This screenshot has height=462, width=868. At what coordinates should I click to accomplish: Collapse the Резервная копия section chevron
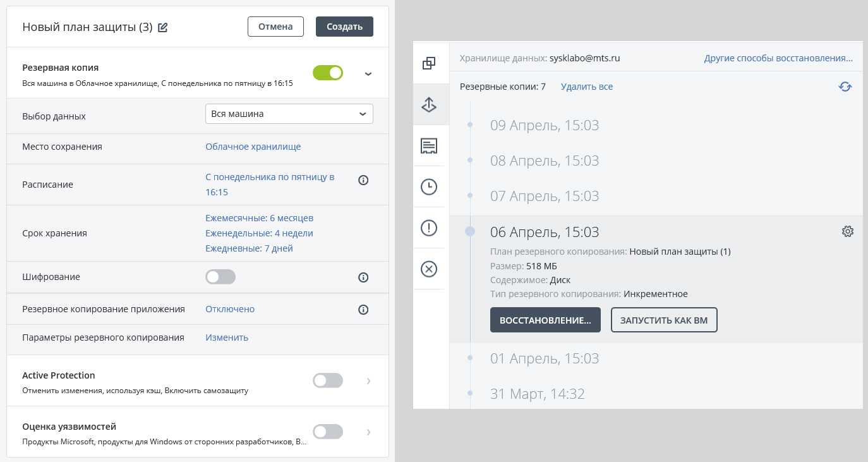(368, 74)
